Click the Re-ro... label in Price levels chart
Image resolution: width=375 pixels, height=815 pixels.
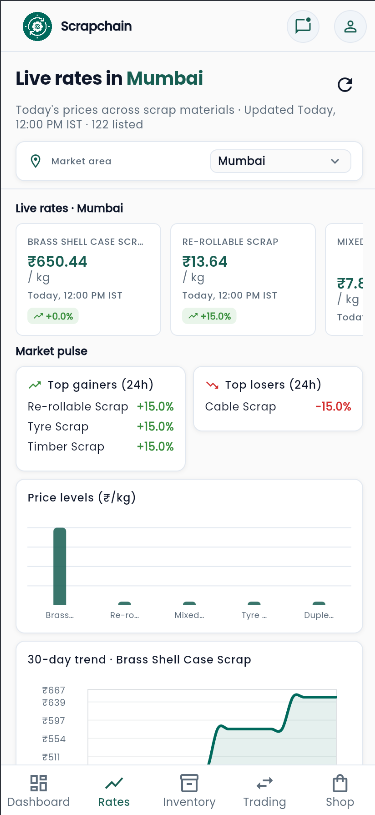click(124, 615)
